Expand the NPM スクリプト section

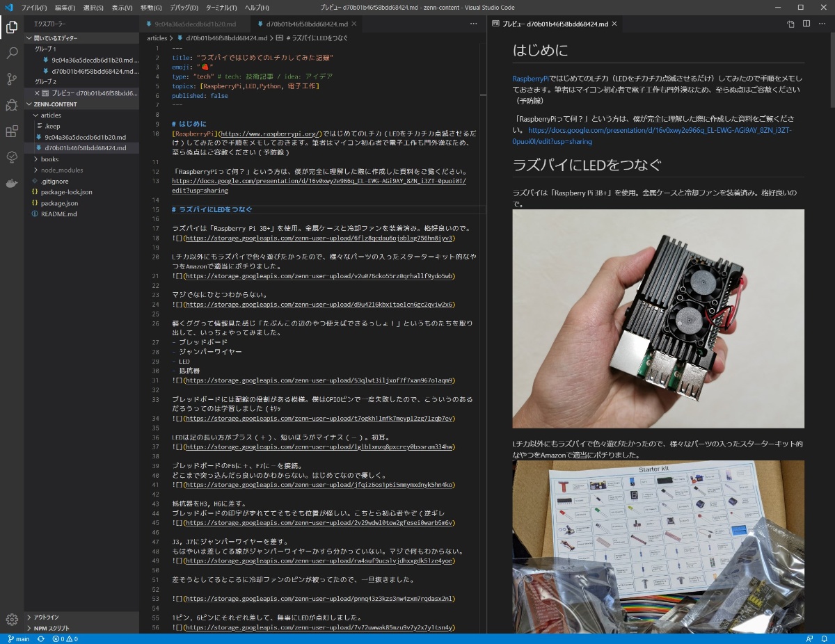81,628
